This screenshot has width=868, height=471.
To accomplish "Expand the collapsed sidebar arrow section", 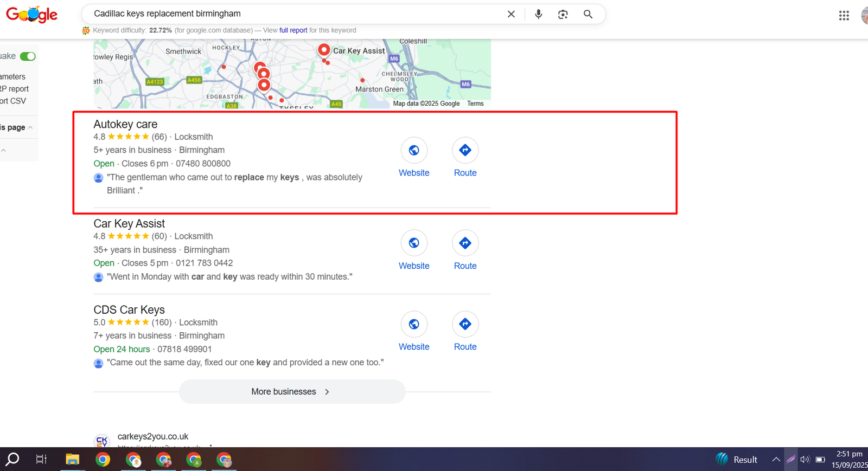I will [x=4, y=150].
